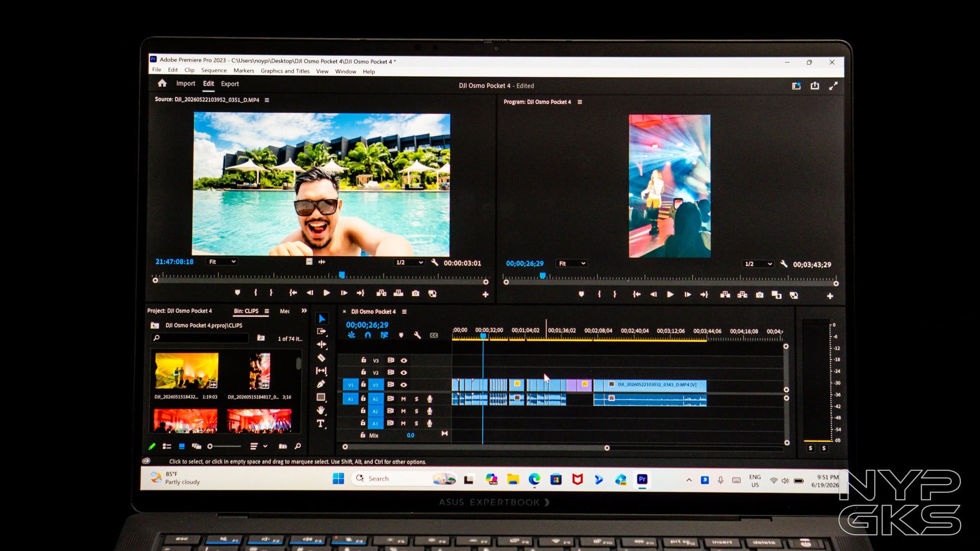
Task: Open Source monitor settings wrench
Action: tap(435, 263)
